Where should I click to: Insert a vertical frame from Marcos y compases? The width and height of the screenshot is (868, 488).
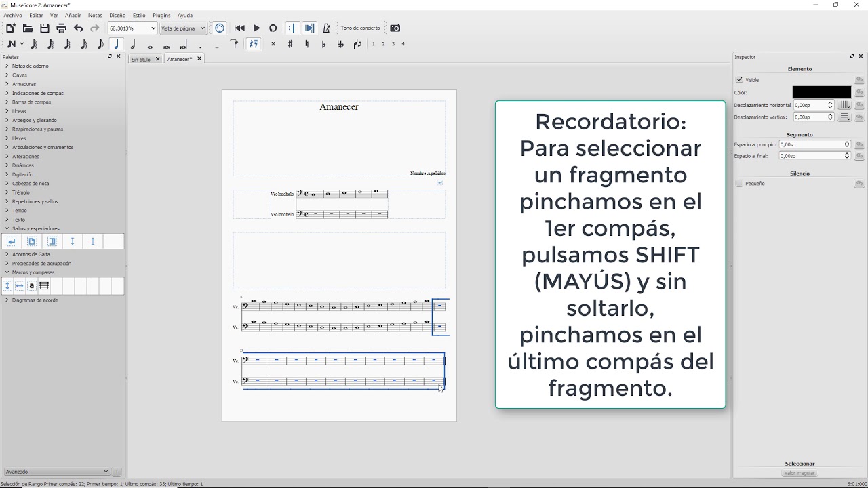coord(7,286)
